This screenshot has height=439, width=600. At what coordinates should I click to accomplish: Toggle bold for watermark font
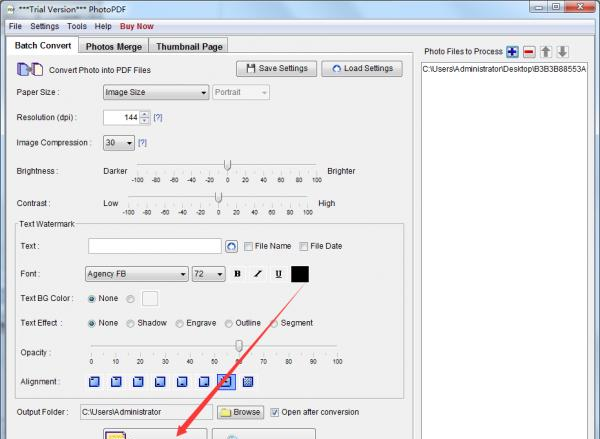tap(237, 274)
